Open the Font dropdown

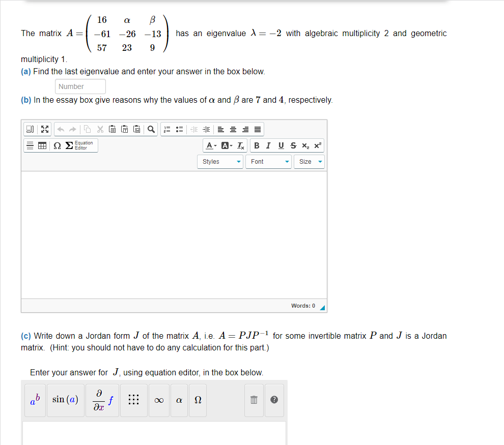coord(268,161)
